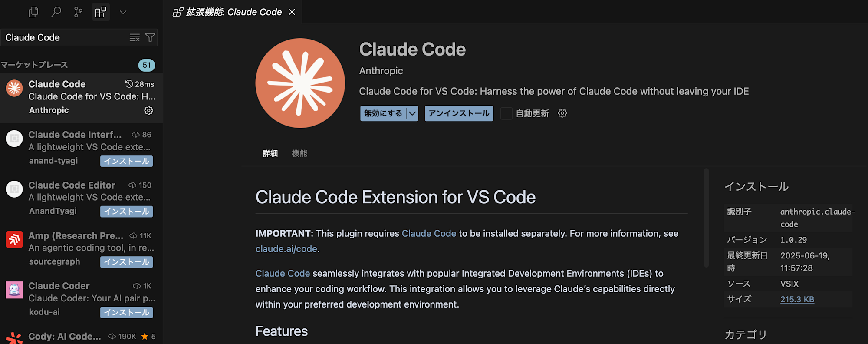This screenshot has width=868, height=344.
Task: Select Claude Code extension in list
Action: click(x=81, y=97)
